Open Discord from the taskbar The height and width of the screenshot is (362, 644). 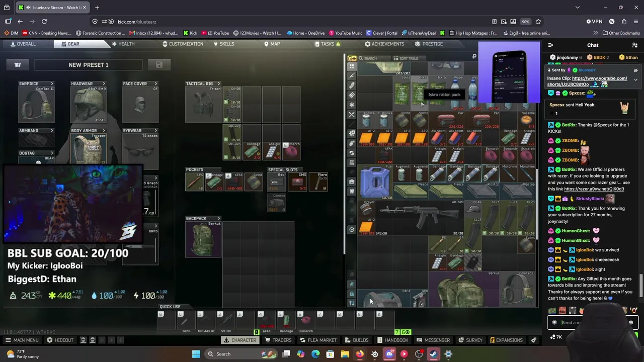pyautogui.click(x=389, y=354)
